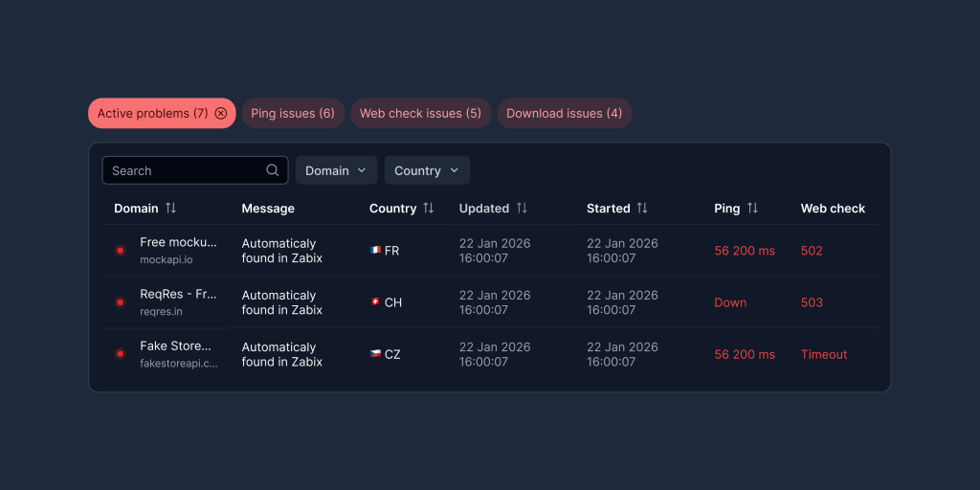Click the France flag in first row
Screen dimensions: 980x490
[x=375, y=251]
